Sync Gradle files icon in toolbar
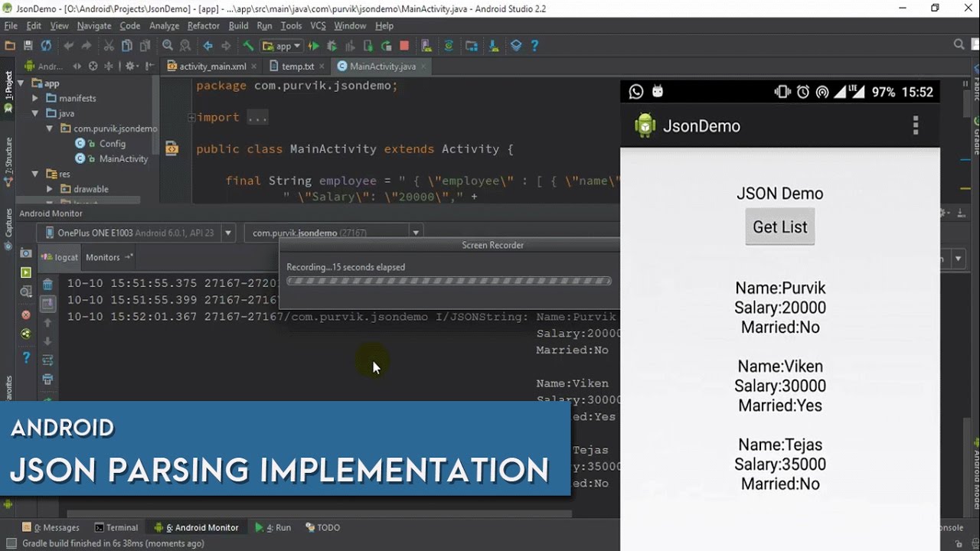The width and height of the screenshot is (980, 551). tap(449, 46)
